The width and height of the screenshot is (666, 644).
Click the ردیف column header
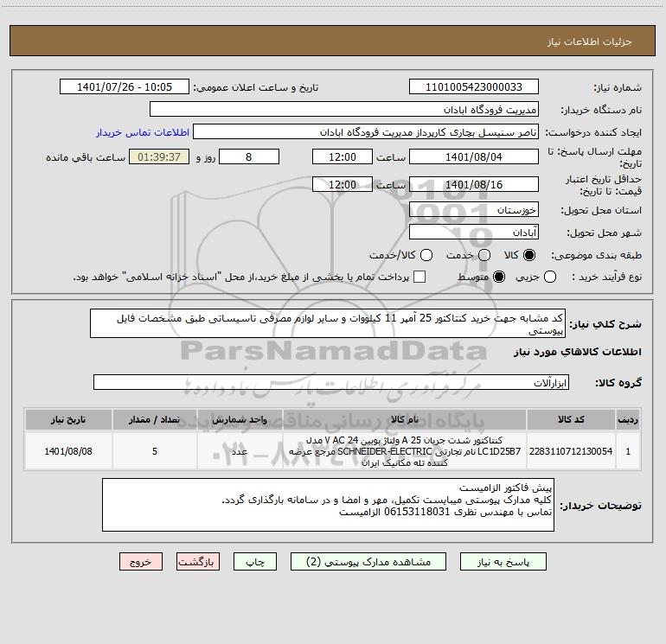628,419
